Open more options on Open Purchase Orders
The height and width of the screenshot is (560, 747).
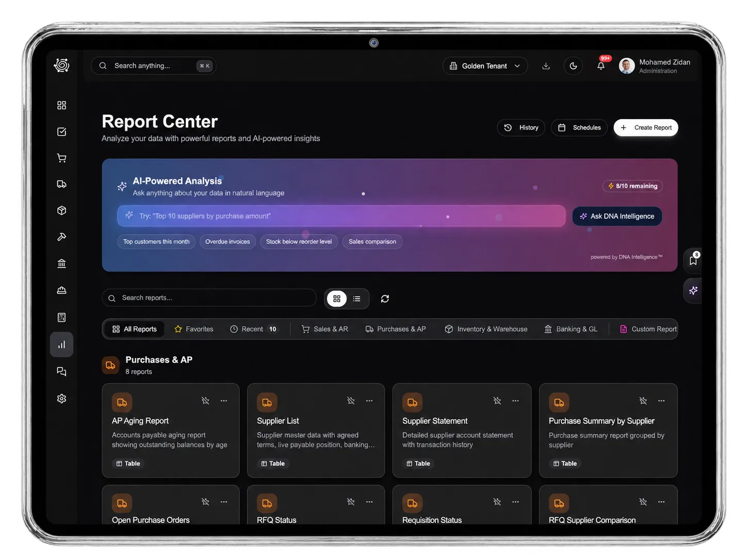[x=224, y=502]
